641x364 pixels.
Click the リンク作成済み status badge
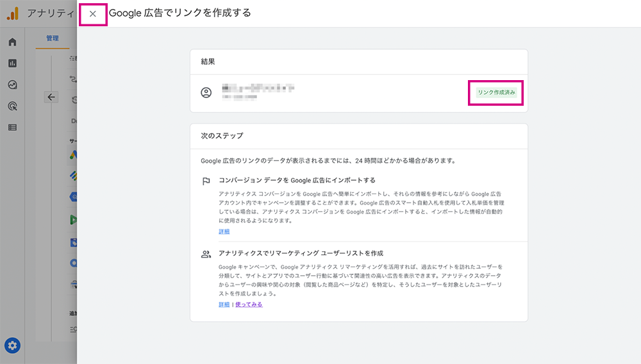tap(496, 92)
